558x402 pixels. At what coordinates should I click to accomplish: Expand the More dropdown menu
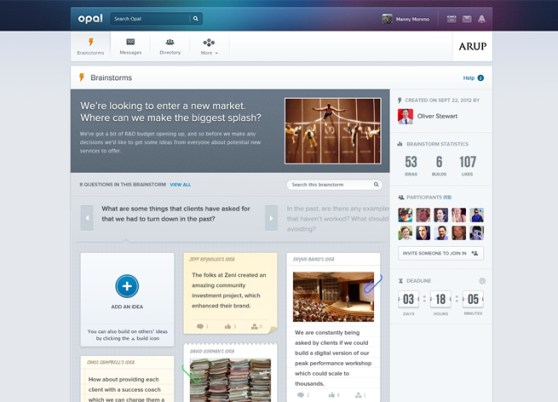pyautogui.click(x=209, y=46)
